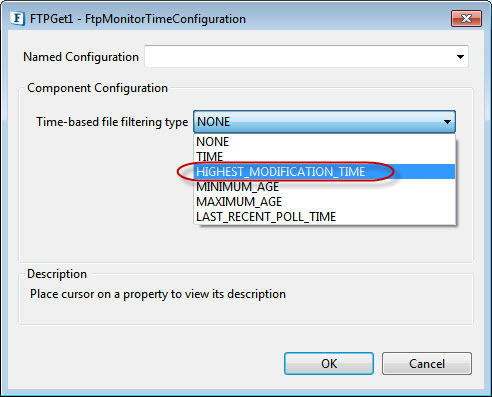Confirm settings with the OK button
The image size is (492, 397).
coord(329,364)
